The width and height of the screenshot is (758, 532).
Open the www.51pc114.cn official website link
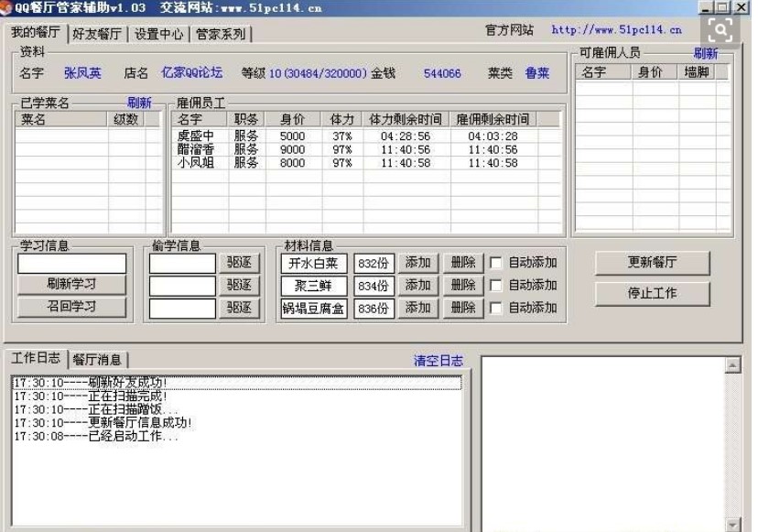tap(616, 30)
